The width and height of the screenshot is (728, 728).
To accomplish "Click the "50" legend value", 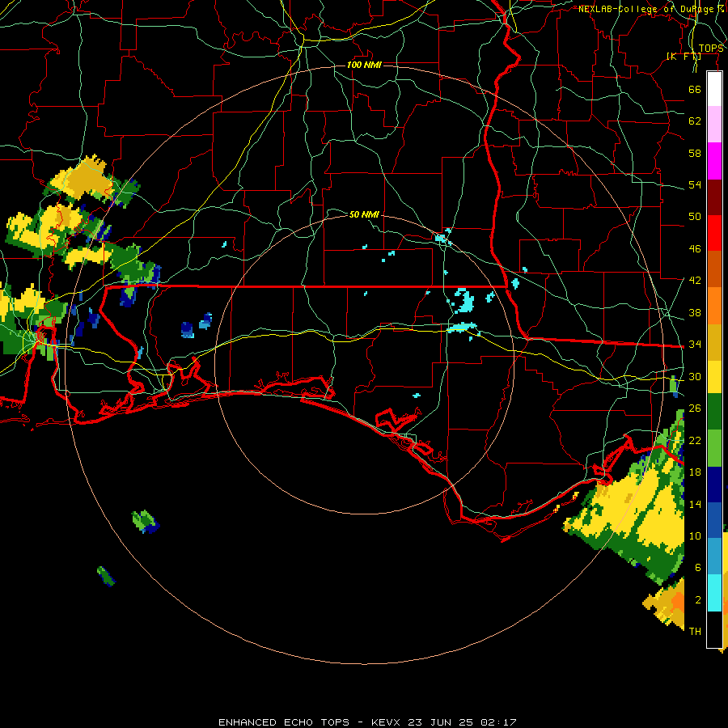I will [695, 217].
